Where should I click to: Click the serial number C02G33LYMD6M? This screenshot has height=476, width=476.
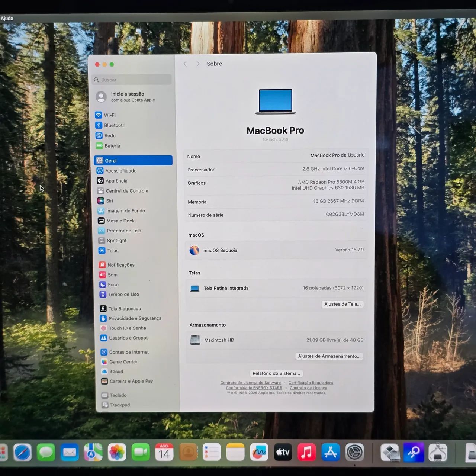[x=345, y=214]
